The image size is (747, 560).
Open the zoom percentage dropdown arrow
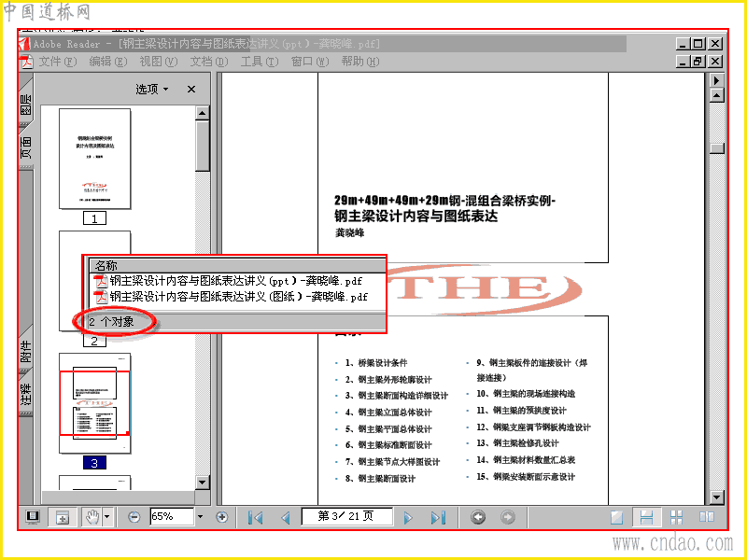point(200,517)
